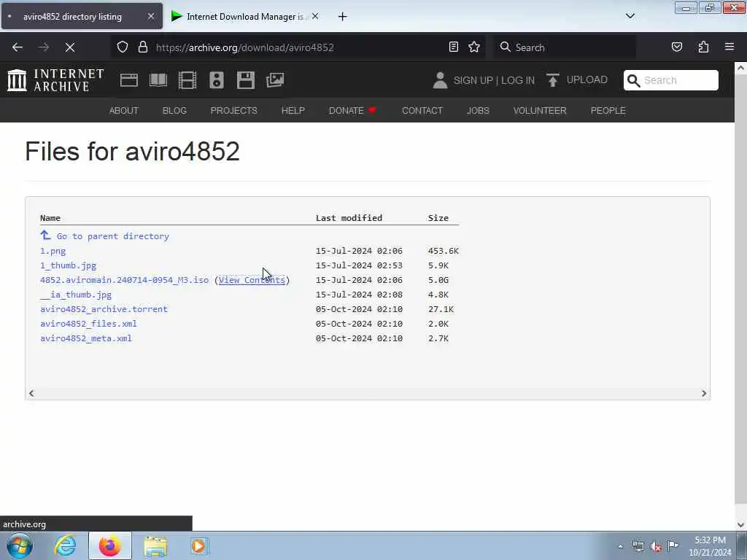The width and height of the screenshot is (747, 560).
Task: Open Firefox application menu hamburger
Action: click(729, 47)
